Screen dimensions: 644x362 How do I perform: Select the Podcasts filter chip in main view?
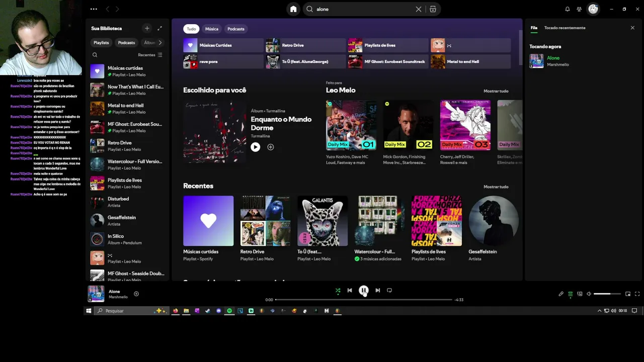coord(235,29)
